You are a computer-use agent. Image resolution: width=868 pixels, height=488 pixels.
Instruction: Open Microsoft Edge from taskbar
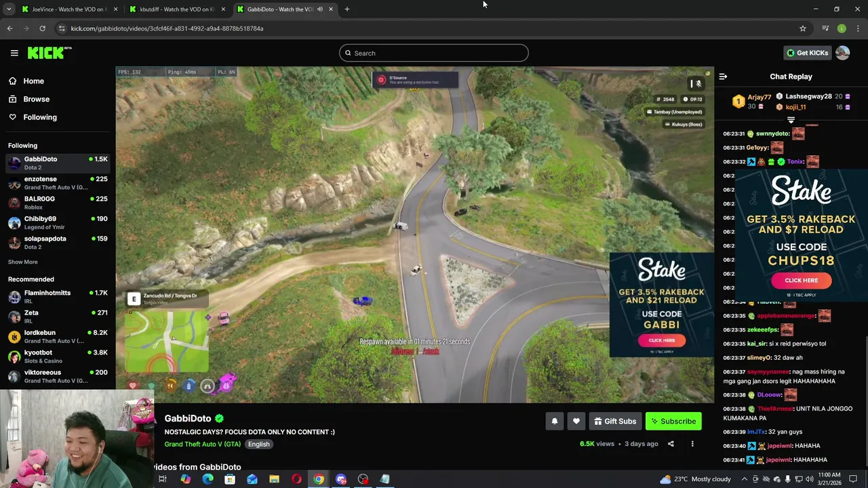(208, 479)
